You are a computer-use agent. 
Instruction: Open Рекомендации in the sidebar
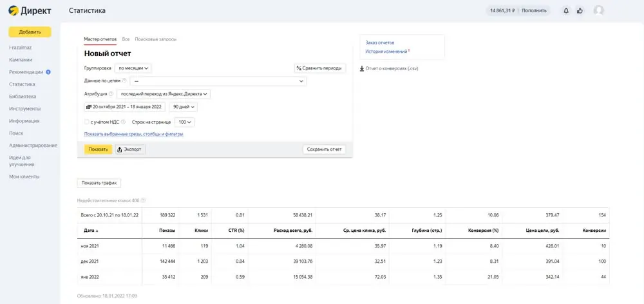[26, 72]
